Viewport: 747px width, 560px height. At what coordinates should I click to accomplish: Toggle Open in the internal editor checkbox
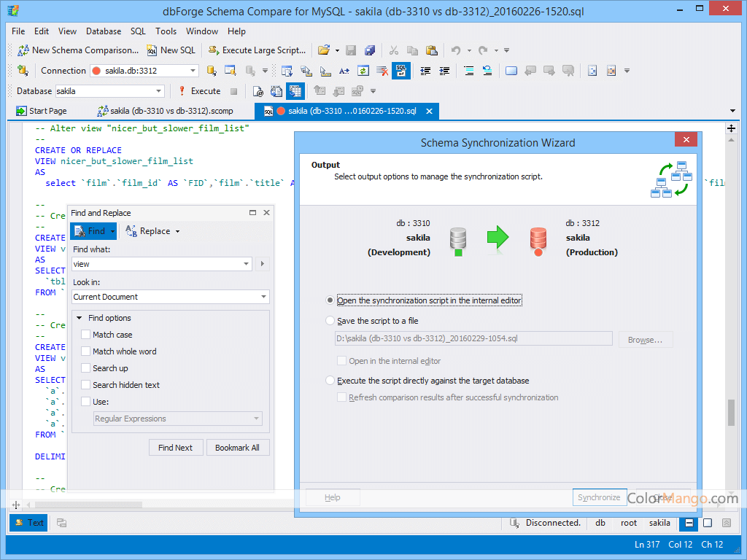click(x=341, y=360)
